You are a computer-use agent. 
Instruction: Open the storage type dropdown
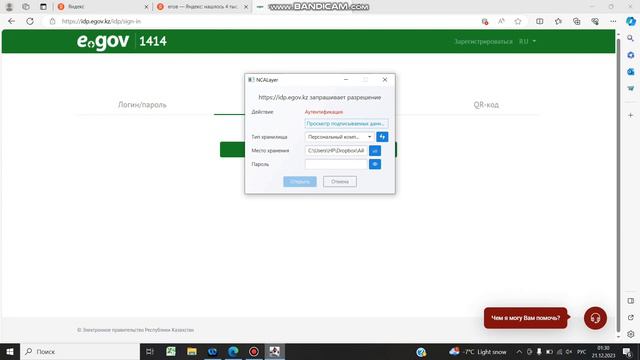click(339, 137)
